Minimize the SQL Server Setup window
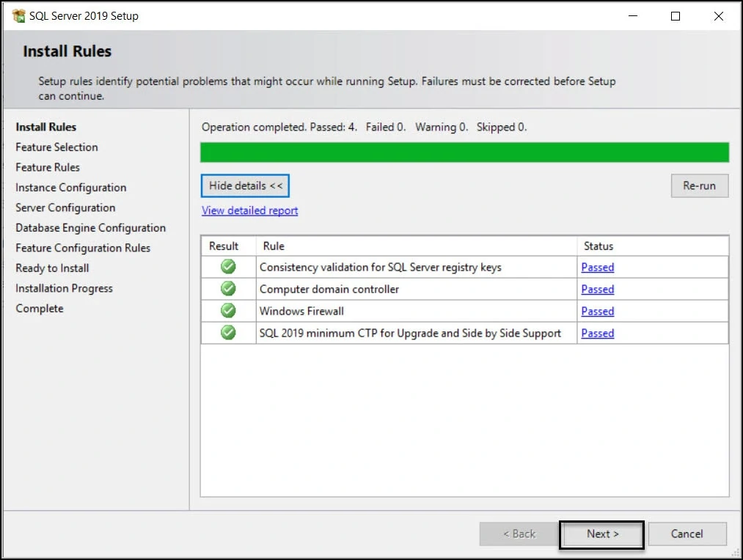This screenshot has height=560, width=743. tap(633, 15)
